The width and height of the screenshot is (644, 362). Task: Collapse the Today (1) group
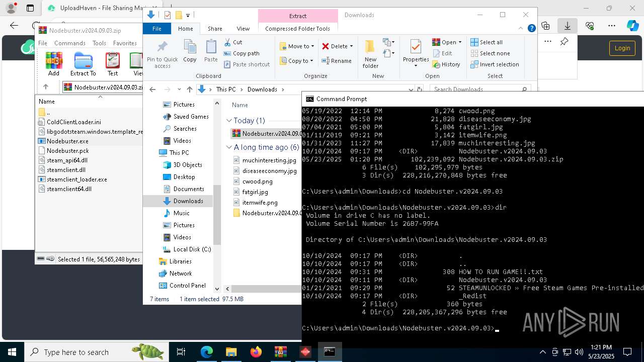tap(229, 121)
